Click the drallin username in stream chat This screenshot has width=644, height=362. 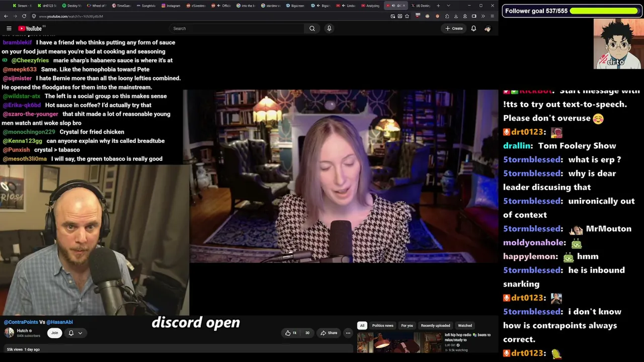click(517, 146)
